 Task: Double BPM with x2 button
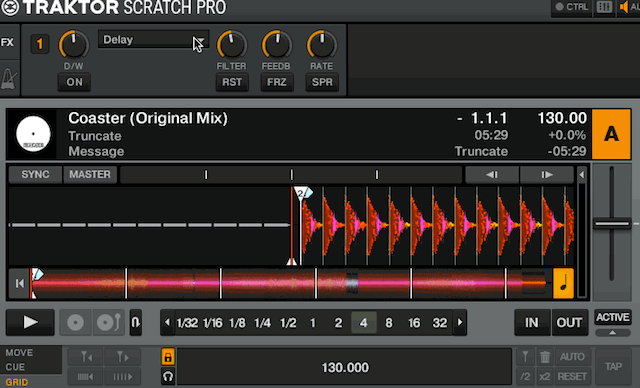click(545, 377)
